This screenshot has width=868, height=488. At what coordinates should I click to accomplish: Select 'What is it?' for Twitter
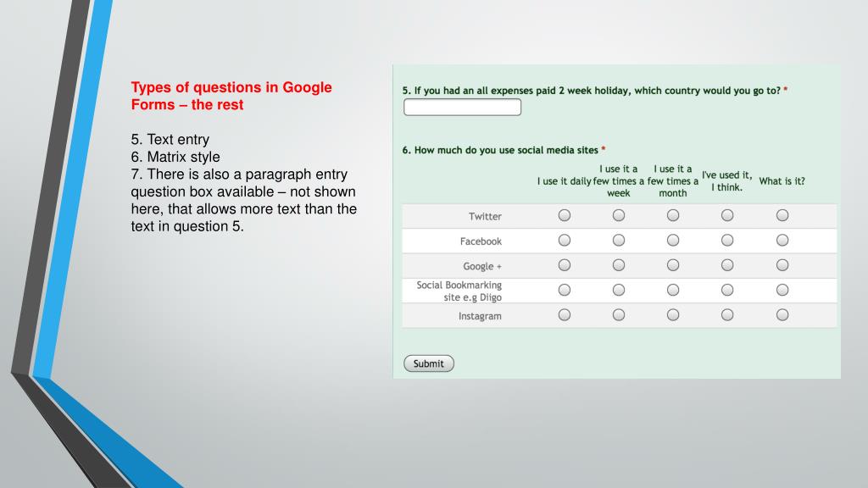(x=782, y=215)
